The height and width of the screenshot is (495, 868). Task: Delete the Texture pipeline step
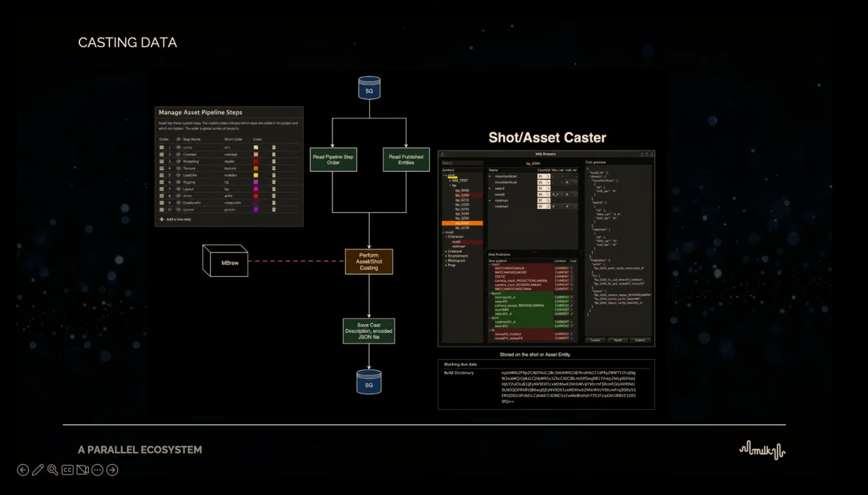point(274,168)
